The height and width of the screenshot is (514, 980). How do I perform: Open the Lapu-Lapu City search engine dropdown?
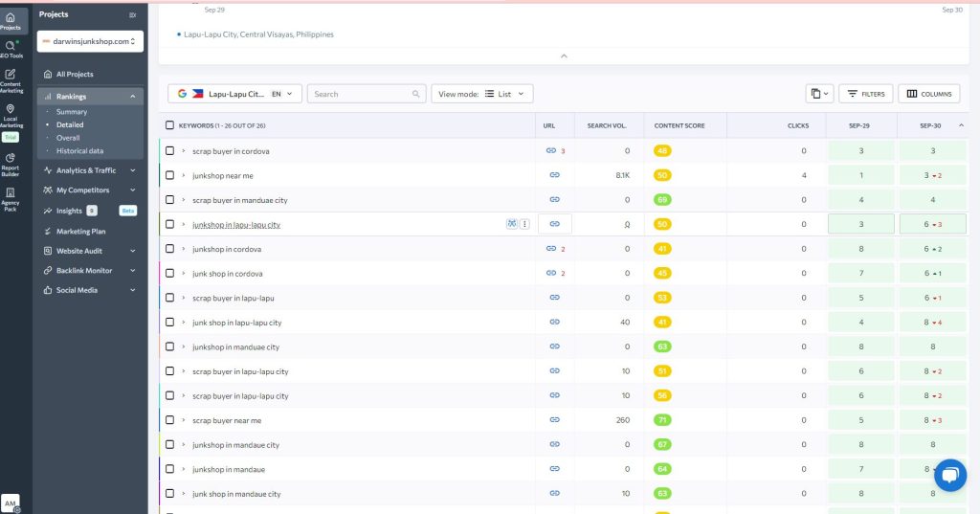(x=235, y=94)
